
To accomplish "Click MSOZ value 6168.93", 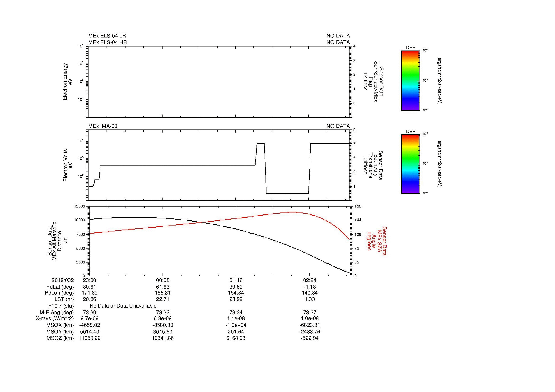I will [236, 338].
